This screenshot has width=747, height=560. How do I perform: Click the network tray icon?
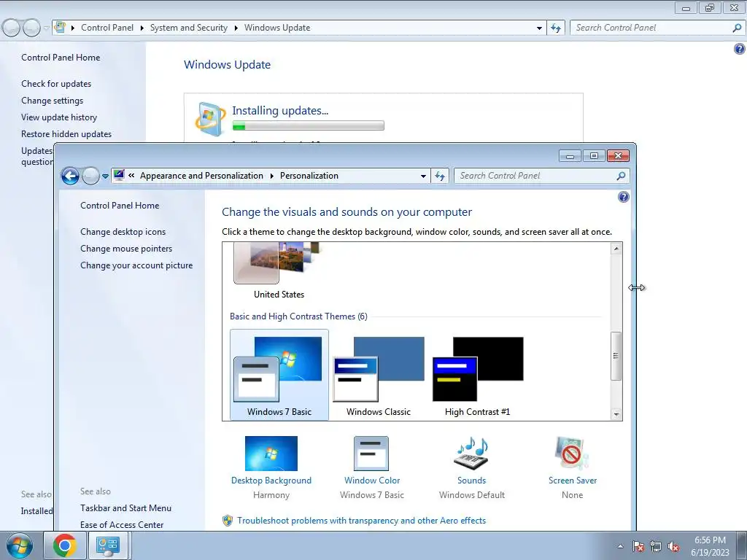pos(656,546)
